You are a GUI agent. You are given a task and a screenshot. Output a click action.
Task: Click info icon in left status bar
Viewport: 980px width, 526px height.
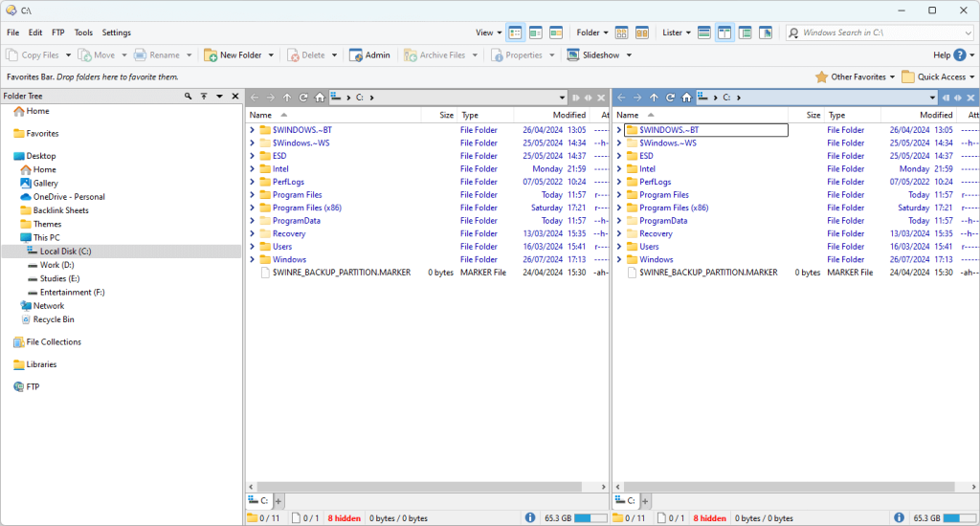tap(530, 517)
